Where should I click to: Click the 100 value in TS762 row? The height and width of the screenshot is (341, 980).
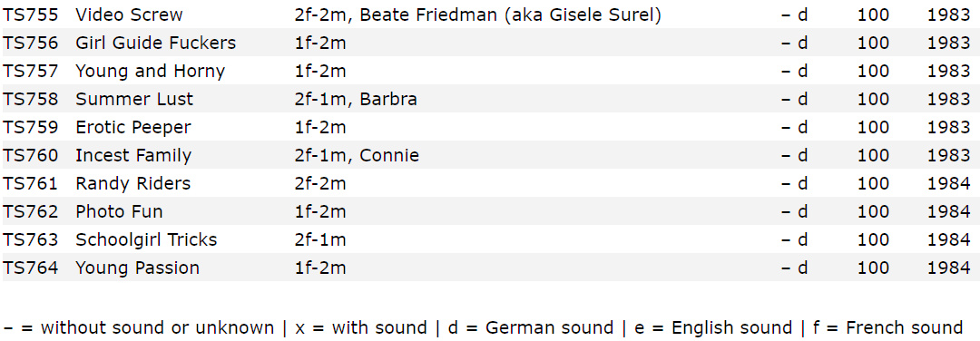tap(873, 211)
